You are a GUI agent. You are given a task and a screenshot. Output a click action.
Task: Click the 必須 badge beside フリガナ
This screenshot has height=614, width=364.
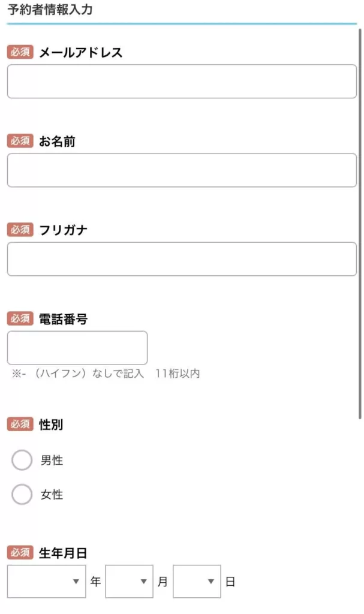(x=20, y=230)
